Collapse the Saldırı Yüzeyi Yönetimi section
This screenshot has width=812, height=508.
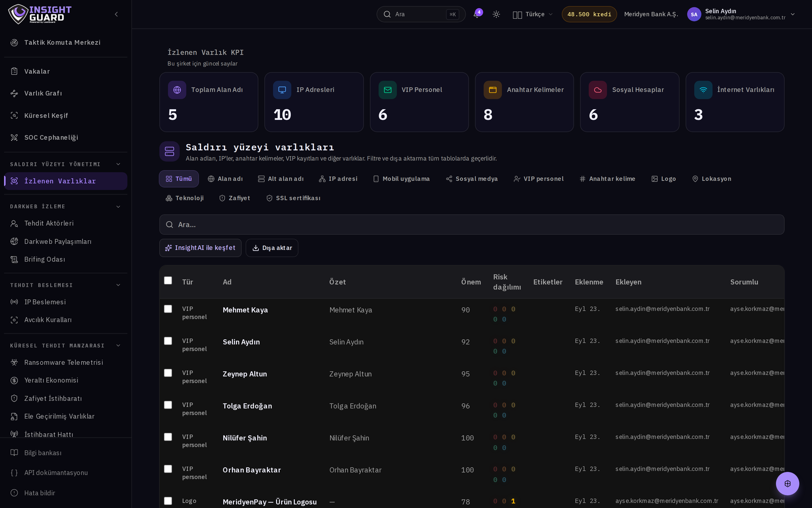click(118, 164)
